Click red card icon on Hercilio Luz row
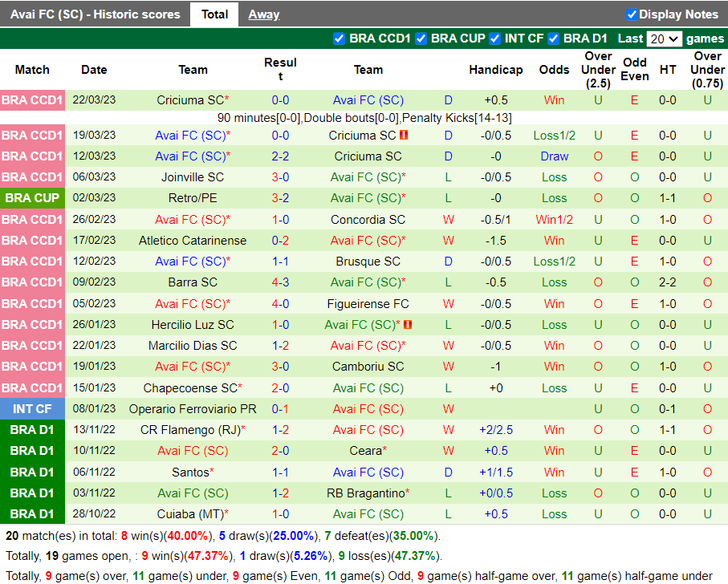Viewport: 728px width, 584px height. click(408, 325)
